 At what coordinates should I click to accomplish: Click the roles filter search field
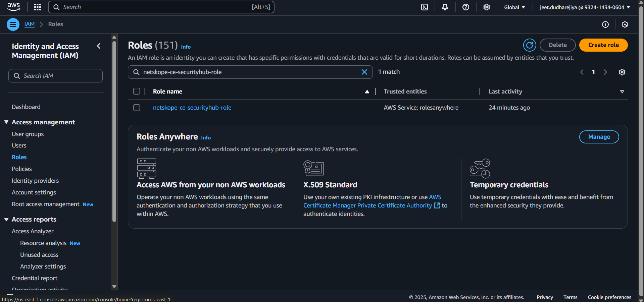tap(250, 72)
